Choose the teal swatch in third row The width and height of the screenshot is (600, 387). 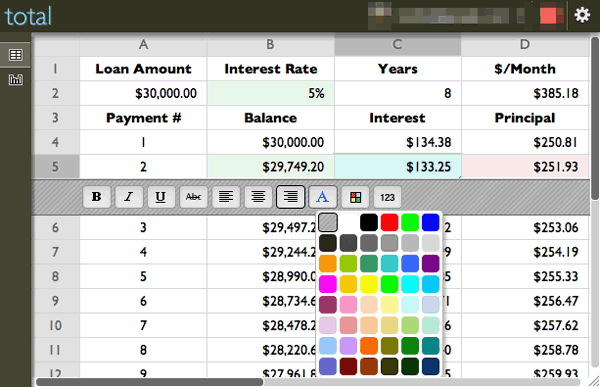[390, 264]
